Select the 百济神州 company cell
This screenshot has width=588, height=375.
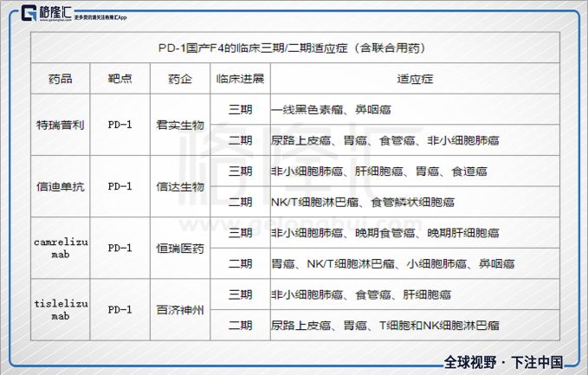pyautogui.click(x=180, y=310)
